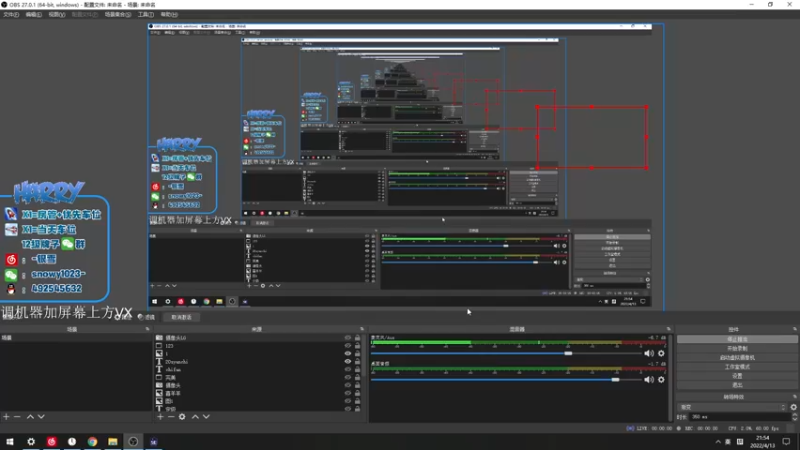The image size is (800, 450).
Task: Move the selected source down
Action: (206, 417)
